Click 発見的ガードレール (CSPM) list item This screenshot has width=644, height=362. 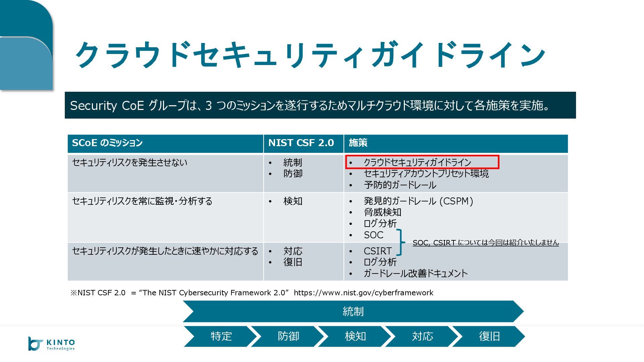(418, 201)
